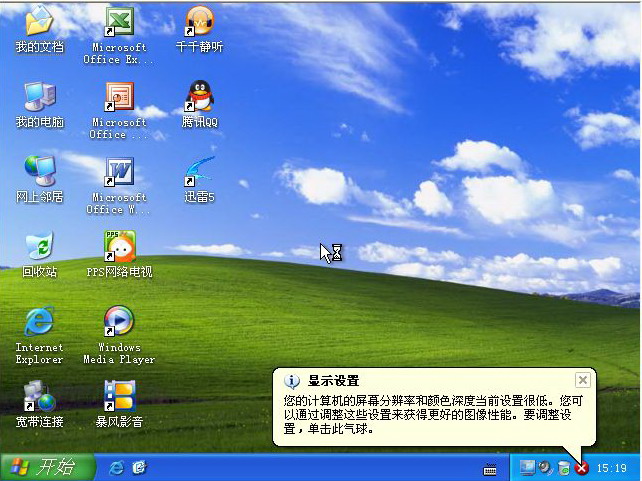Close the 显示设置 balloon notification
Viewport: 642px width, 481px height.
coord(582,380)
